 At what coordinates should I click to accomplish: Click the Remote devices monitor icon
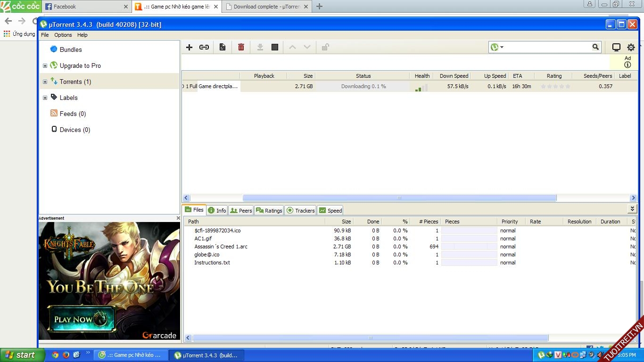click(616, 47)
